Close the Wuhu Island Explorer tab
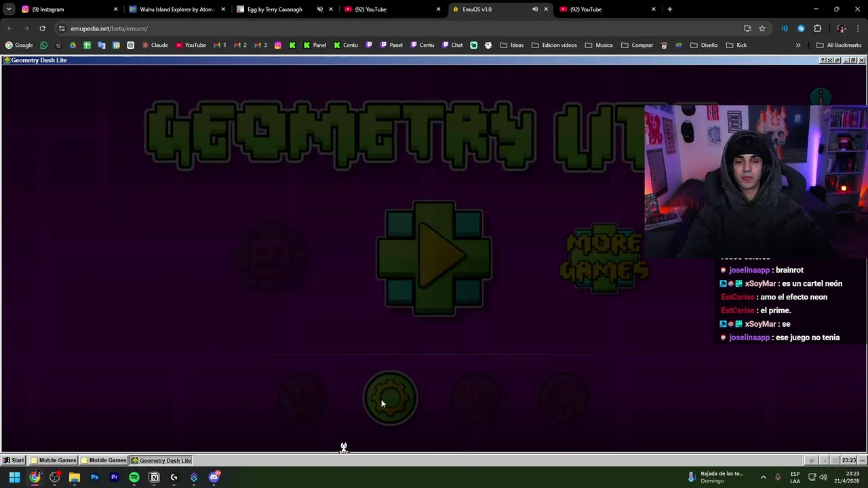Image resolution: width=868 pixels, height=488 pixels. coord(223,9)
